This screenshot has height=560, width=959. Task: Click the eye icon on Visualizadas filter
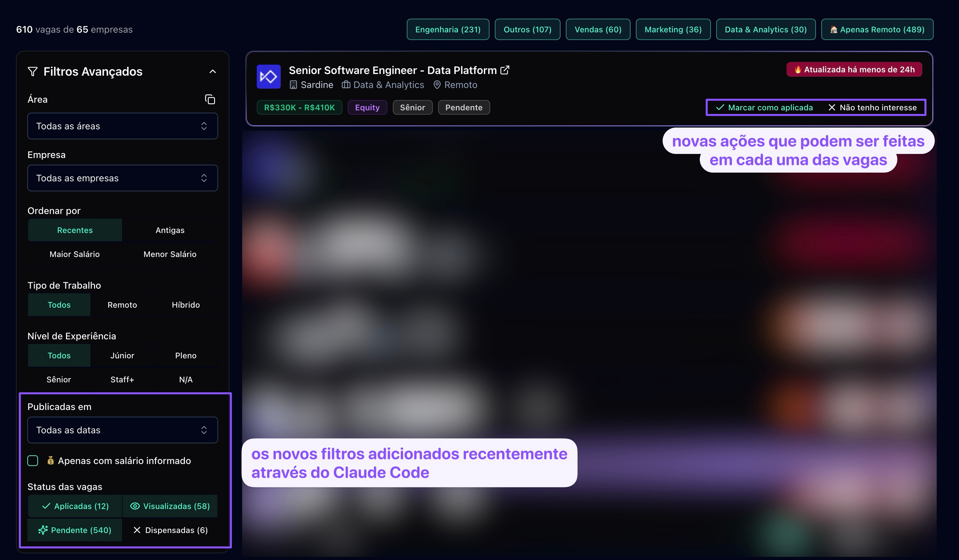pos(135,506)
